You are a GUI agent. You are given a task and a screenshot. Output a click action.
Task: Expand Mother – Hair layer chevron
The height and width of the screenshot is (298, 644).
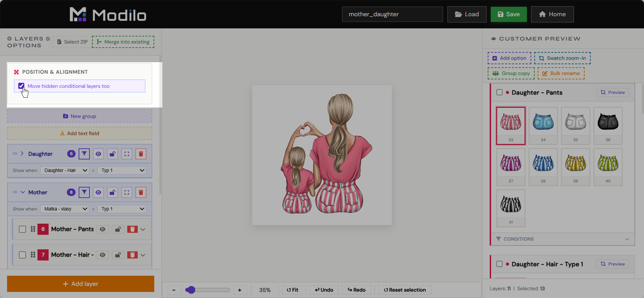click(143, 255)
